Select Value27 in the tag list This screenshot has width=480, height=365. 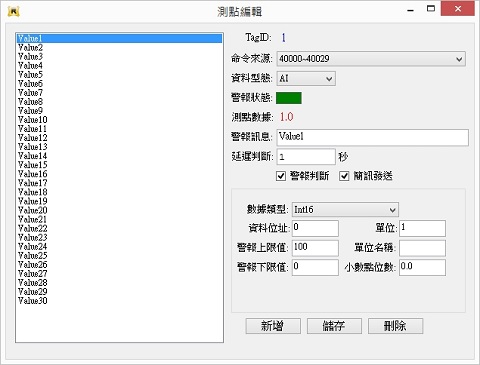119,273
